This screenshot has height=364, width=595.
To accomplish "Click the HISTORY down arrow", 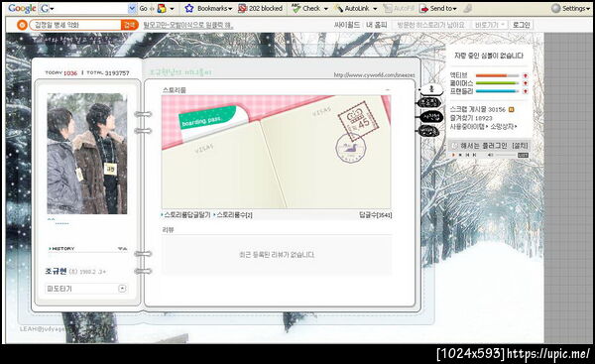I will point(120,249).
